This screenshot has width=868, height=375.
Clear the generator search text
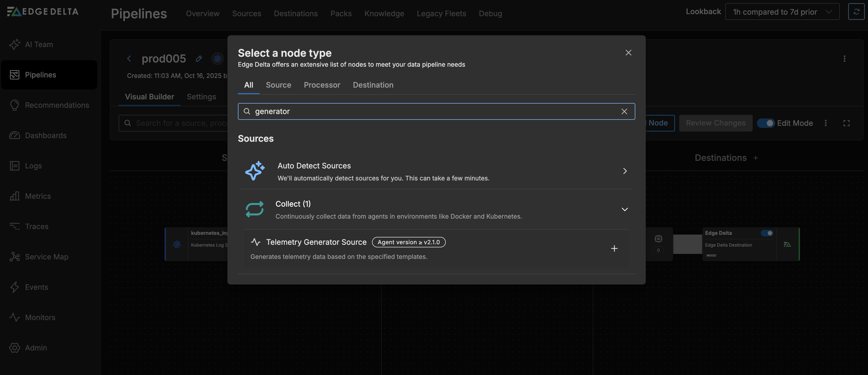click(624, 111)
